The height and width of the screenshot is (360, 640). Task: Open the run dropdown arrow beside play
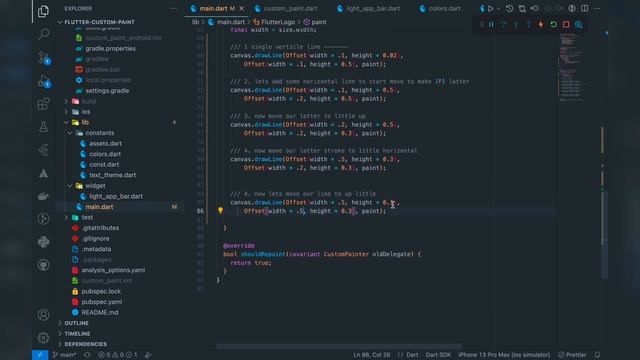498,9
